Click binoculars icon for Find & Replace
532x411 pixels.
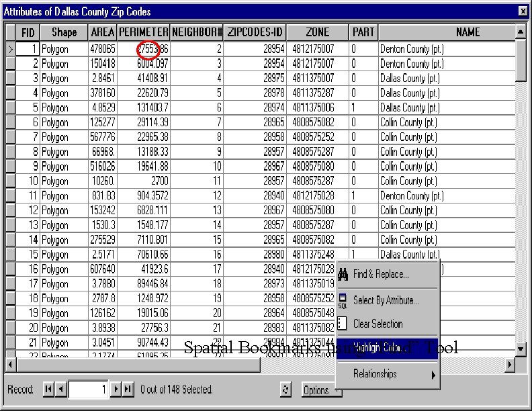coord(343,274)
